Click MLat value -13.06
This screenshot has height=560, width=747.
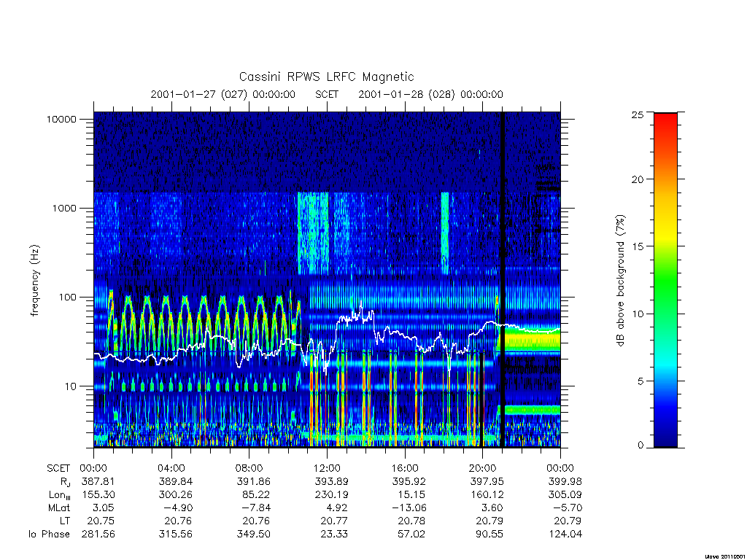pyautogui.click(x=409, y=508)
